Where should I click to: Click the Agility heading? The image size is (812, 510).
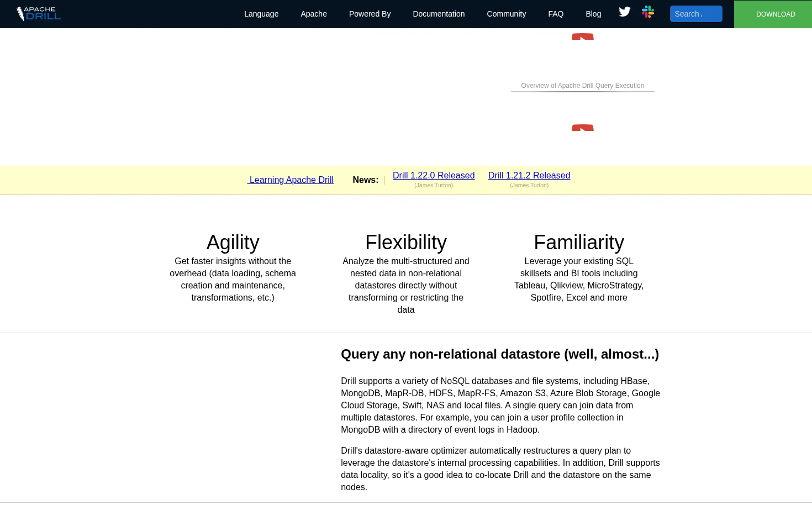click(233, 243)
